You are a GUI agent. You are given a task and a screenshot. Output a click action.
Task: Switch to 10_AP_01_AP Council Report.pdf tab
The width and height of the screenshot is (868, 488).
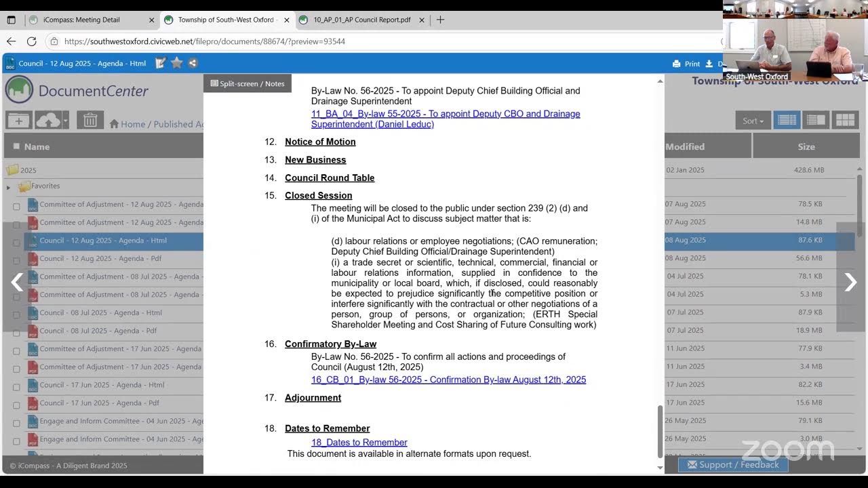pyautogui.click(x=361, y=20)
